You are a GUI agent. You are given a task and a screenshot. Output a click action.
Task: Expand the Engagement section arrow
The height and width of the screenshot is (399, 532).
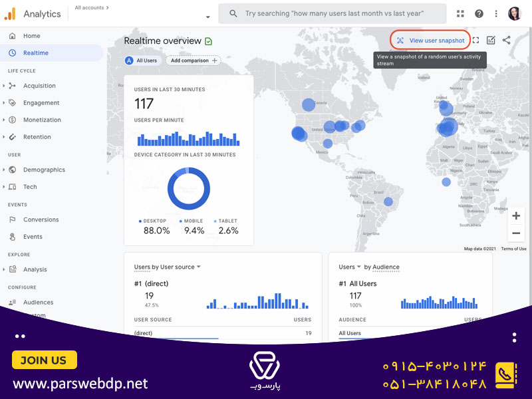pyautogui.click(x=4, y=102)
